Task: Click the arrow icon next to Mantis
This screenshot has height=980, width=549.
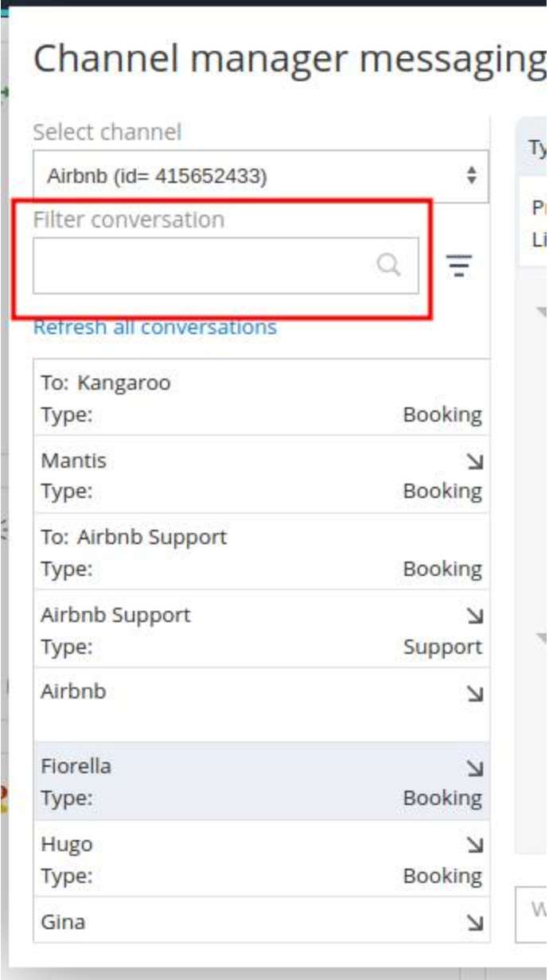Action: [x=475, y=462]
